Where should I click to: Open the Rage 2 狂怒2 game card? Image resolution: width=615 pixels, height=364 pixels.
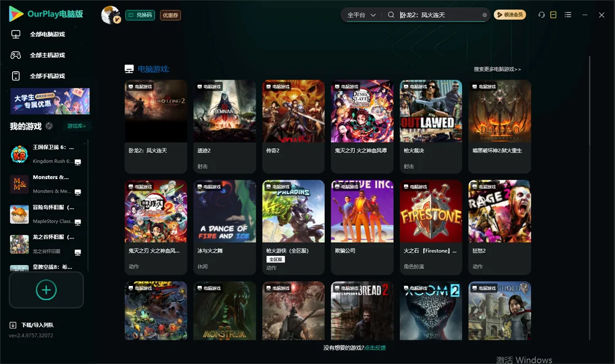499,227
